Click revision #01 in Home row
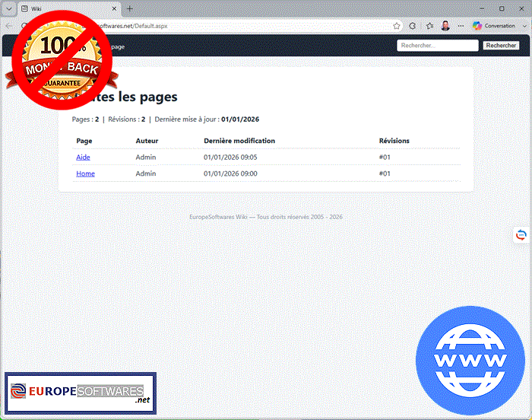This screenshot has height=420, width=532. 385,173
